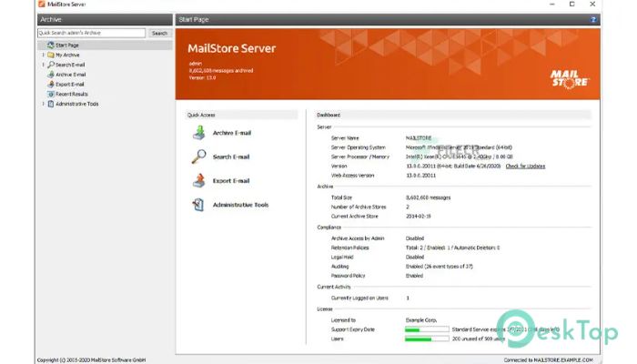This screenshot has width=637, height=364.
Task: Click the Server Processor / Memory label
Action: [360, 157]
